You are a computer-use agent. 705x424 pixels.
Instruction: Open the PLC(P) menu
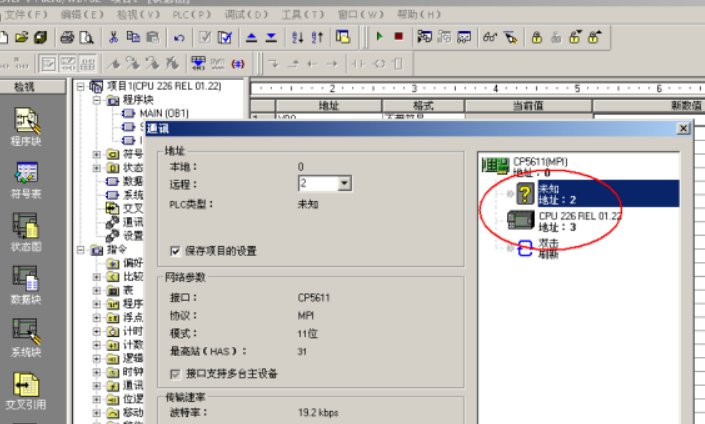tap(192, 14)
